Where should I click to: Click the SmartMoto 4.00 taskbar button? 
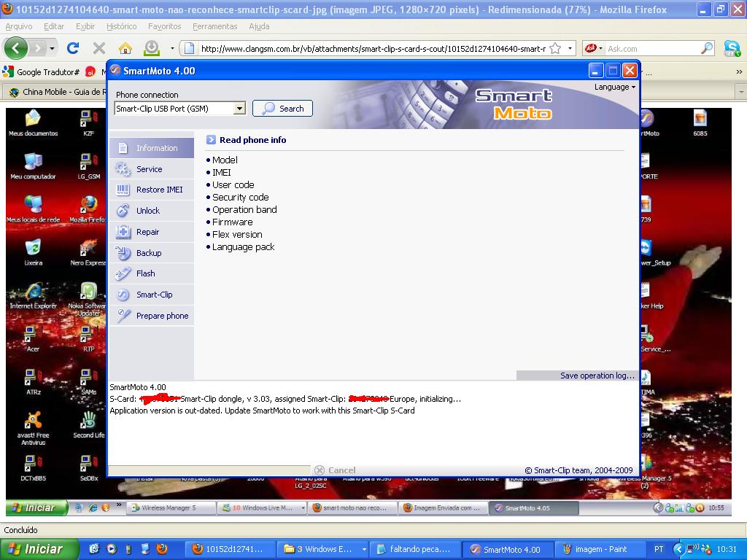[x=508, y=549]
